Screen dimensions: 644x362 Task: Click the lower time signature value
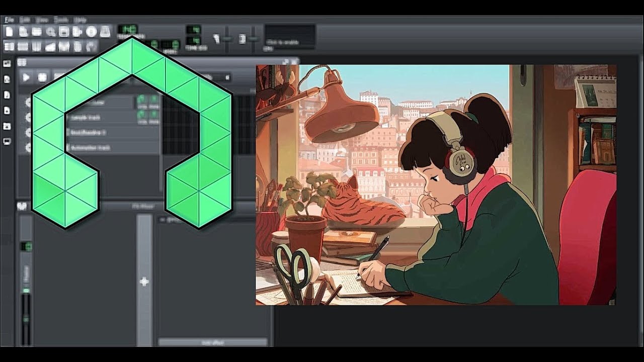[x=193, y=40]
